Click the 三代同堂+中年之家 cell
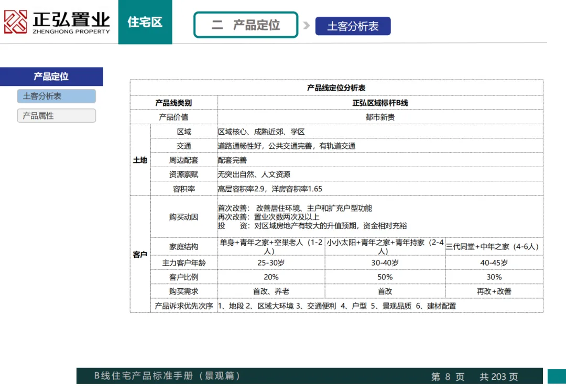This screenshot has width=566, height=392. [494, 246]
